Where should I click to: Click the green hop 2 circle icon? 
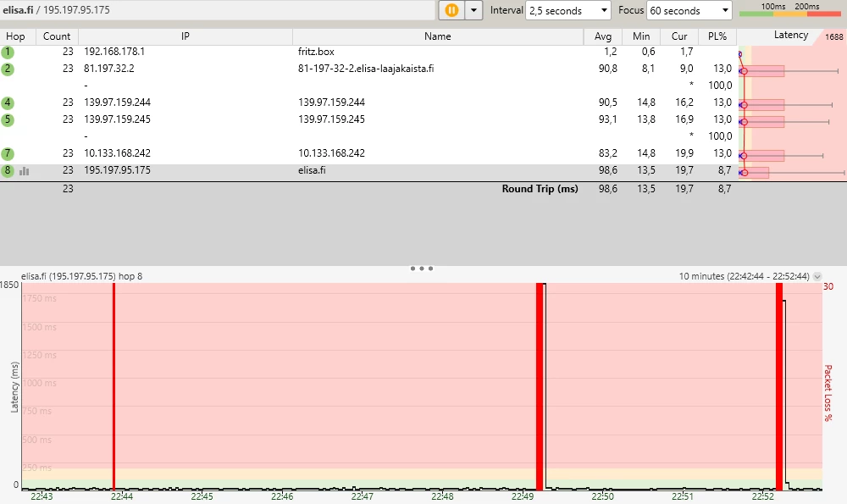(8, 69)
